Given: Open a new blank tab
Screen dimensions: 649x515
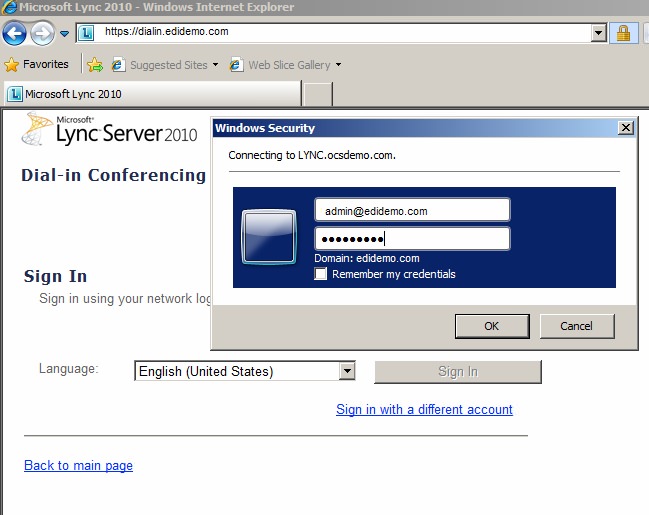Looking at the screenshot, I should click(x=318, y=94).
